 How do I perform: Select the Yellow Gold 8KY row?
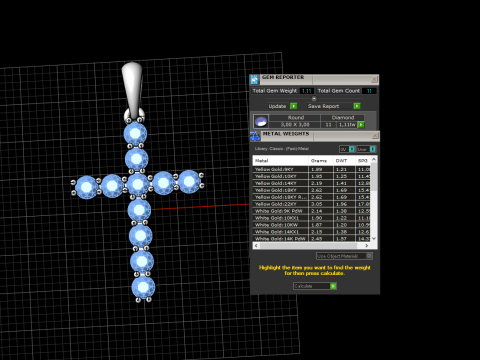pos(312,169)
